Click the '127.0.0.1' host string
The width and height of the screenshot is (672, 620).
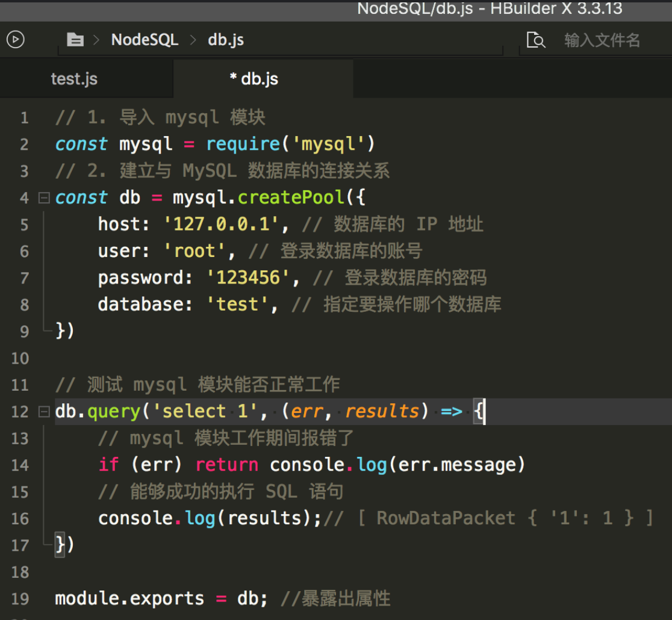click(x=222, y=224)
